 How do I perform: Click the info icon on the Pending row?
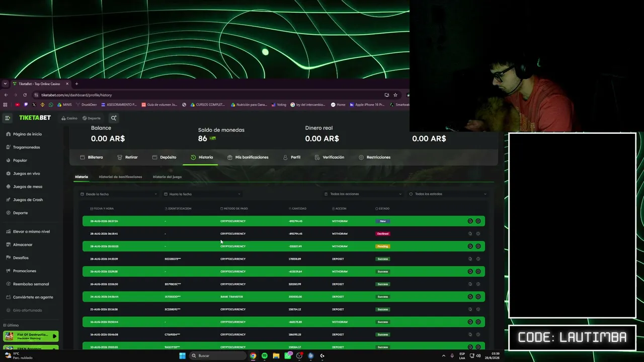[478, 246]
